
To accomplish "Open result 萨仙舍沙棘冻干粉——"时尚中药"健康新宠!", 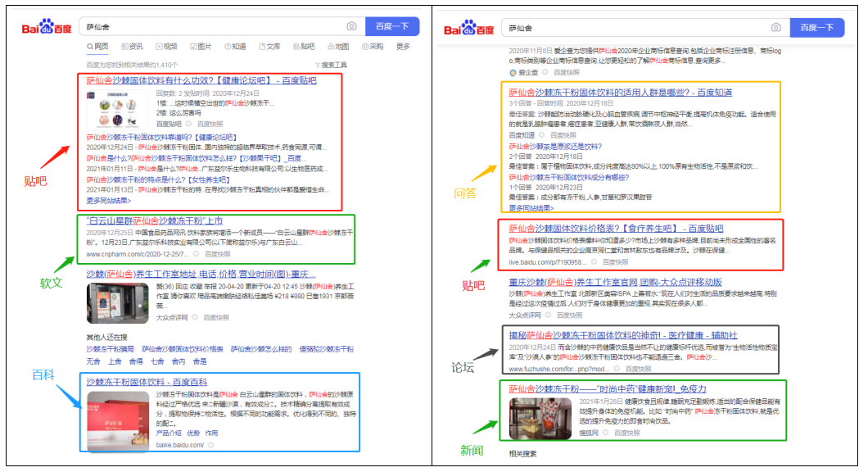I will [x=608, y=389].
